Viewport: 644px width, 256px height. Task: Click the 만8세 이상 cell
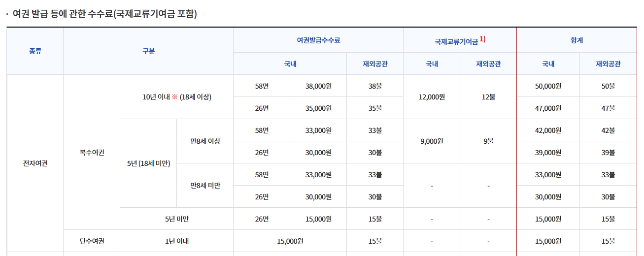click(205, 141)
